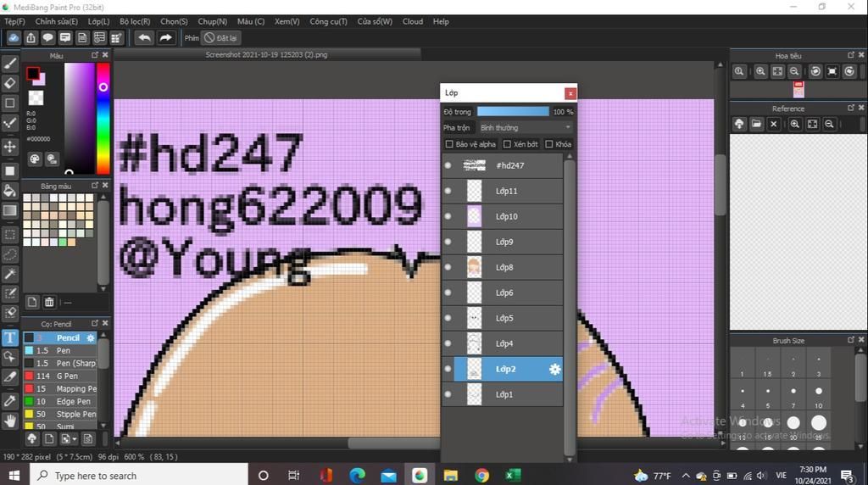Toggle the Bảo vệ alpha checkbox

pyautogui.click(x=449, y=144)
